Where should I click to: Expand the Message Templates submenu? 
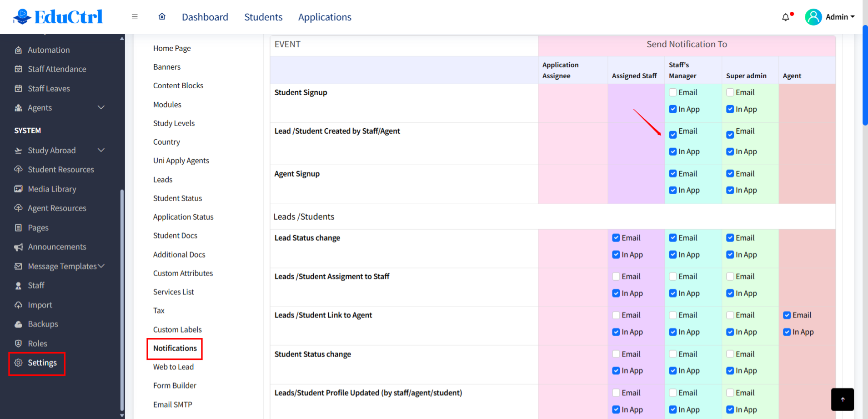pos(101,266)
